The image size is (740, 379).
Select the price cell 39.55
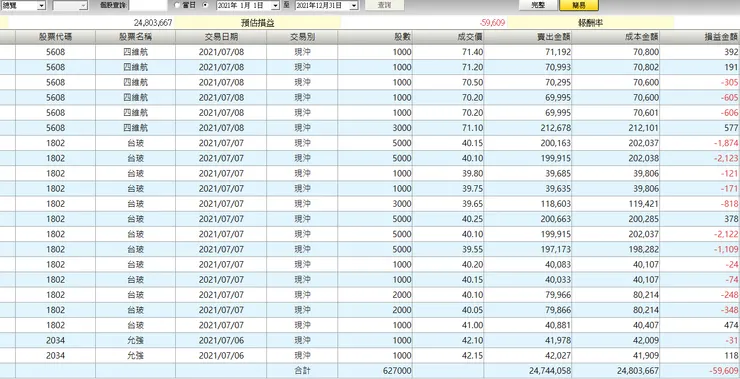click(x=448, y=249)
